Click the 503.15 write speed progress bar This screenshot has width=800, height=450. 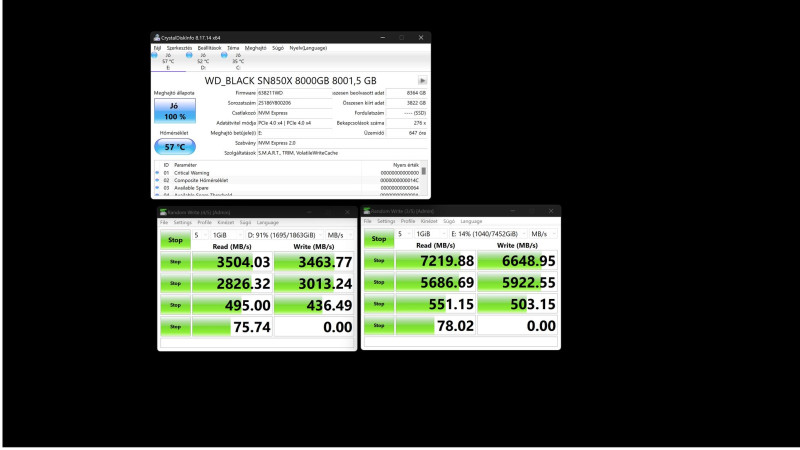[x=517, y=304]
